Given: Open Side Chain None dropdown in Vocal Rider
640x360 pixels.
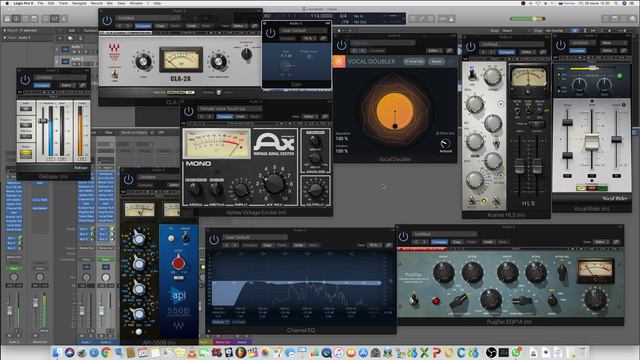Looking at the screenshot, I should [613, 43].
